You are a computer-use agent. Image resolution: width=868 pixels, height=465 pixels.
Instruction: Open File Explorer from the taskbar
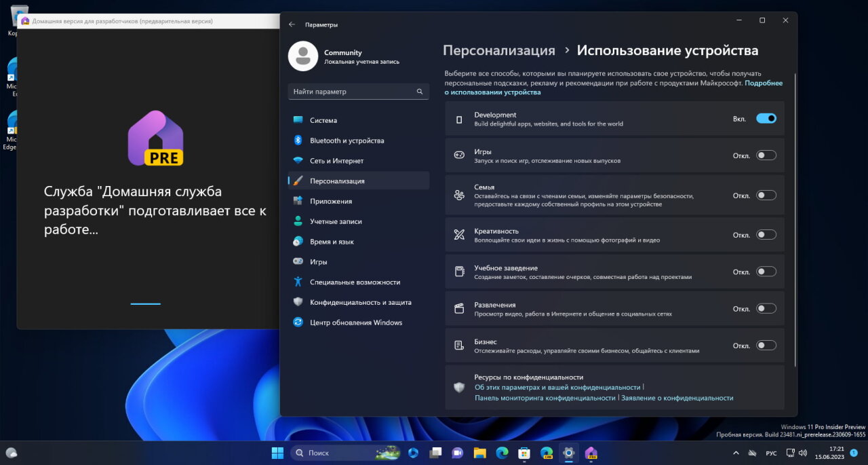(479, 453)
